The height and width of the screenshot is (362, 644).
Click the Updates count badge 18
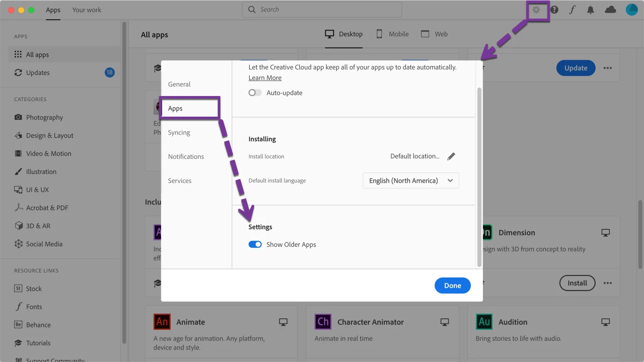[109, 72]
